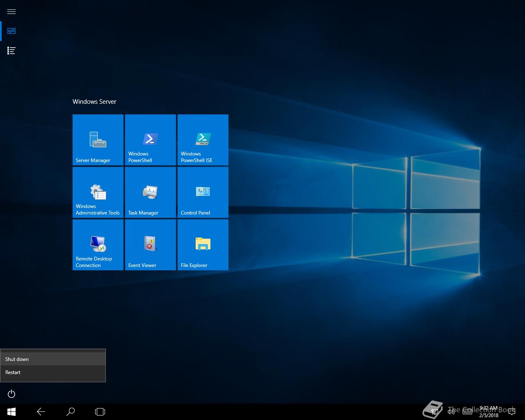Click the taskbar clock showing 9:32 AM

coord(488,412)
